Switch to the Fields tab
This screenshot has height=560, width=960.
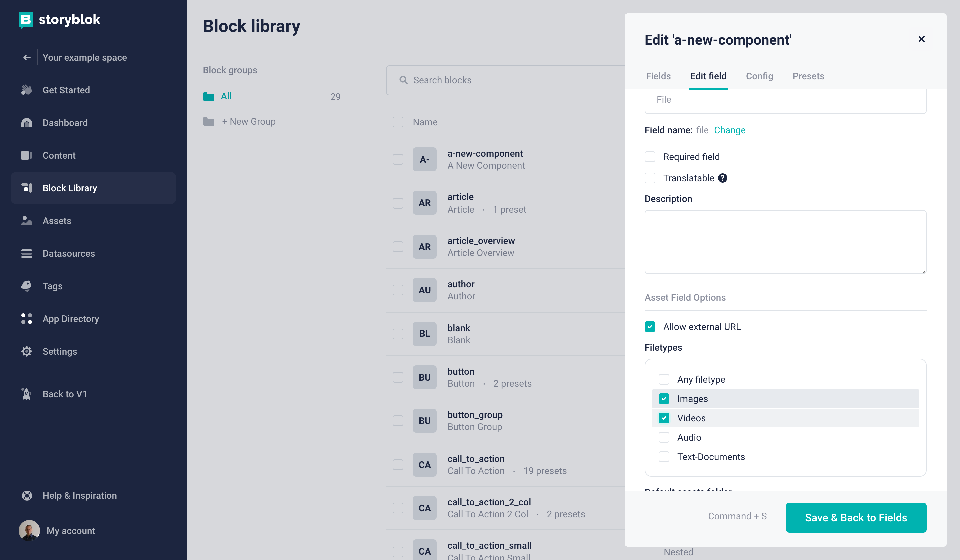click(658, 76)
